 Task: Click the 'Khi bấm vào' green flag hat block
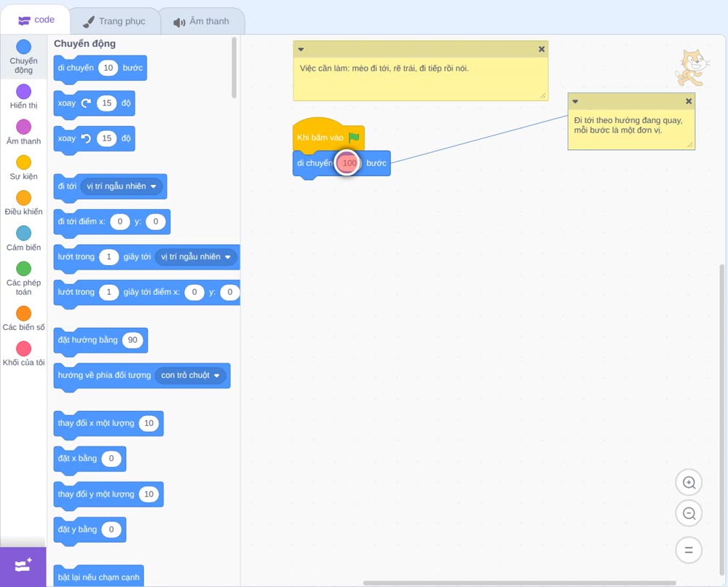[x=328, y=136]
